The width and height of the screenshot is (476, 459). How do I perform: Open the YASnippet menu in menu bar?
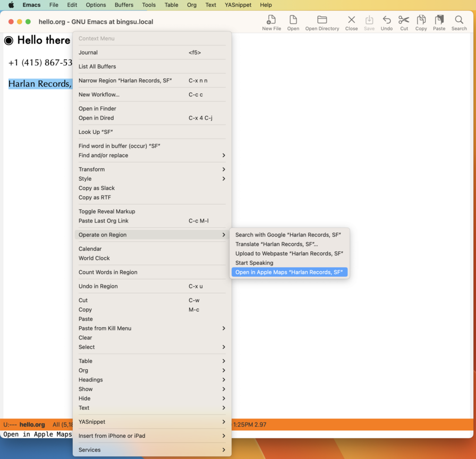pos(237,5)
